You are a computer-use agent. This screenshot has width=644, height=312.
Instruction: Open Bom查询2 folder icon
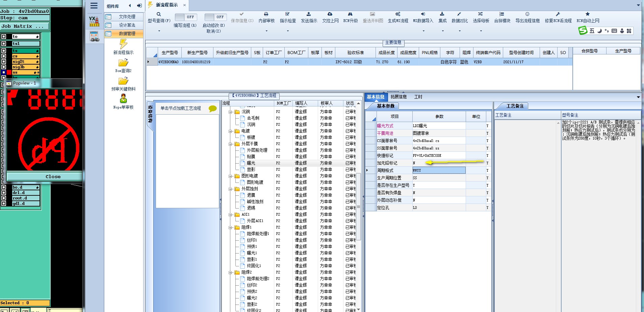(x=123, y=63)
